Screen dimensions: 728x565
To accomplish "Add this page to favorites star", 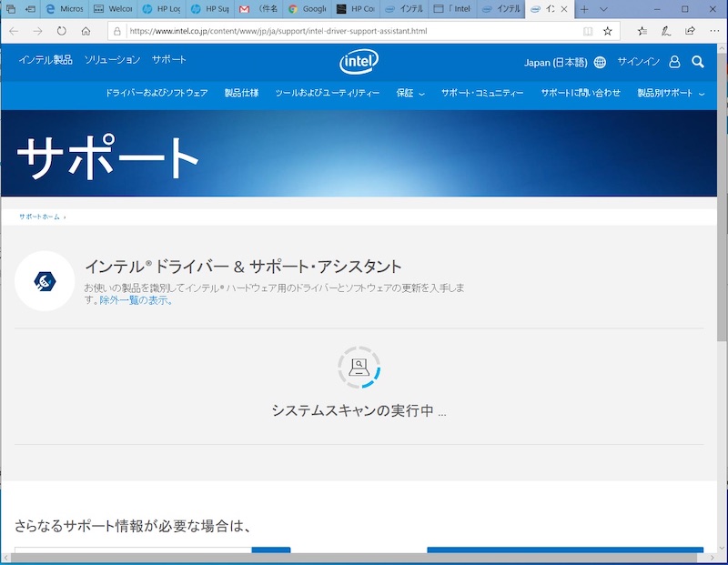I will (607, 31).
